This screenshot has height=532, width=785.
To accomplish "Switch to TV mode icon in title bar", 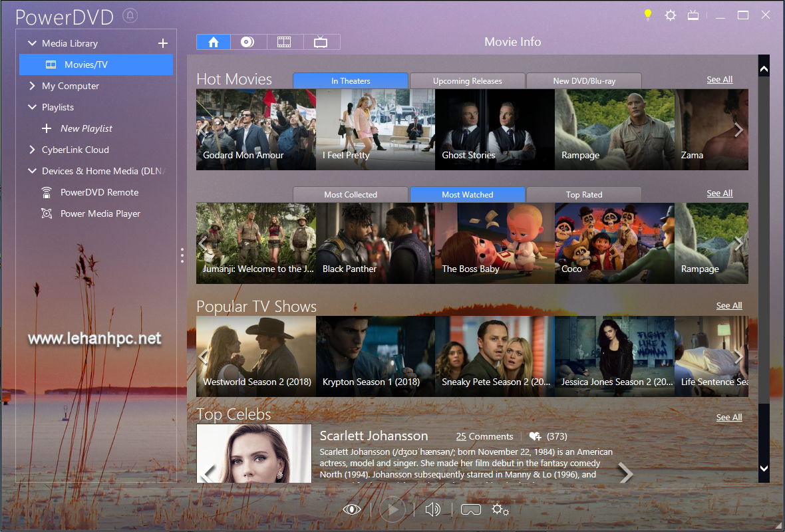I will 693,15.
